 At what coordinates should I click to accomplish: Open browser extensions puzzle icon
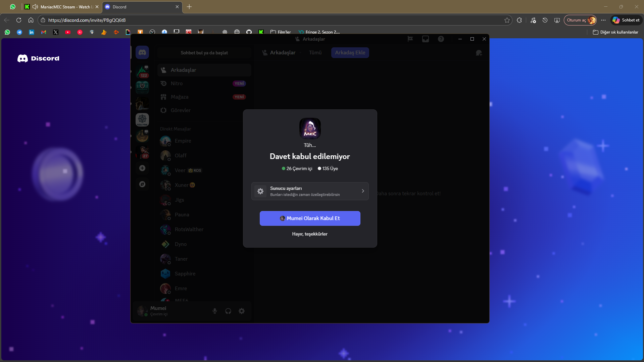click(519, 20)
